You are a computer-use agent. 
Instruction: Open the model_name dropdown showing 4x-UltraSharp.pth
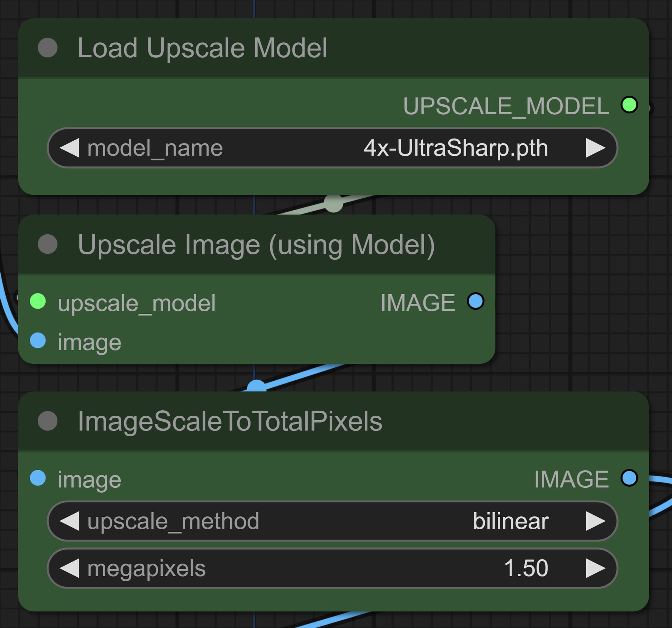332,148
